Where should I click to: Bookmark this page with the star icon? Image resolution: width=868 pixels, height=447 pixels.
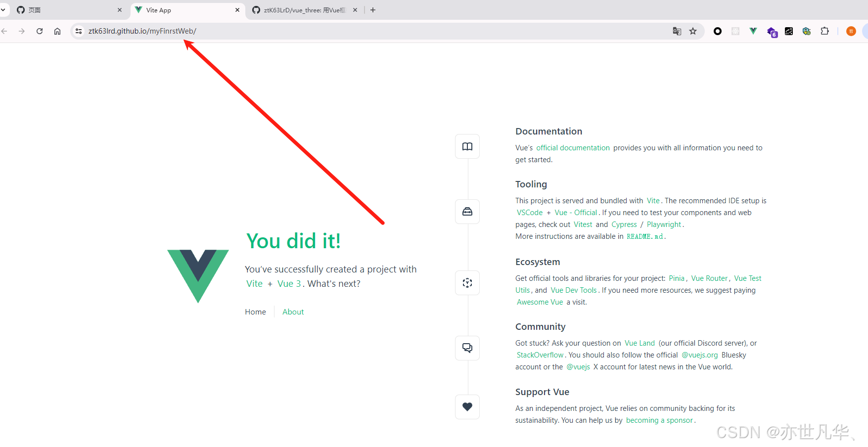[x=693, y=31]
